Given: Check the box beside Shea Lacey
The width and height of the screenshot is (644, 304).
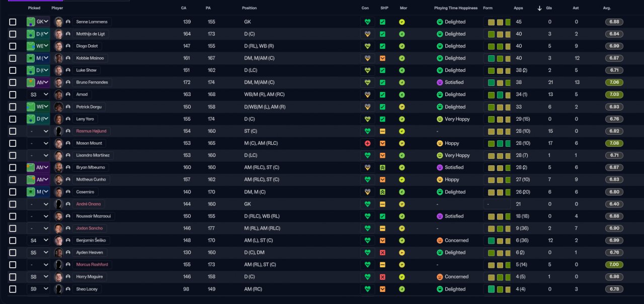Looking at the screenshot, I should pyautogui.click(x=13, y=289).
